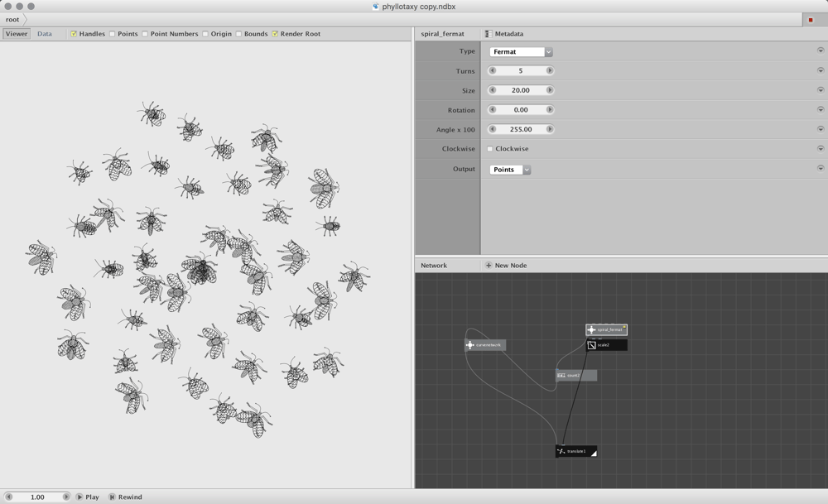Decrease the Size value with left arrow

pos(493,90)
